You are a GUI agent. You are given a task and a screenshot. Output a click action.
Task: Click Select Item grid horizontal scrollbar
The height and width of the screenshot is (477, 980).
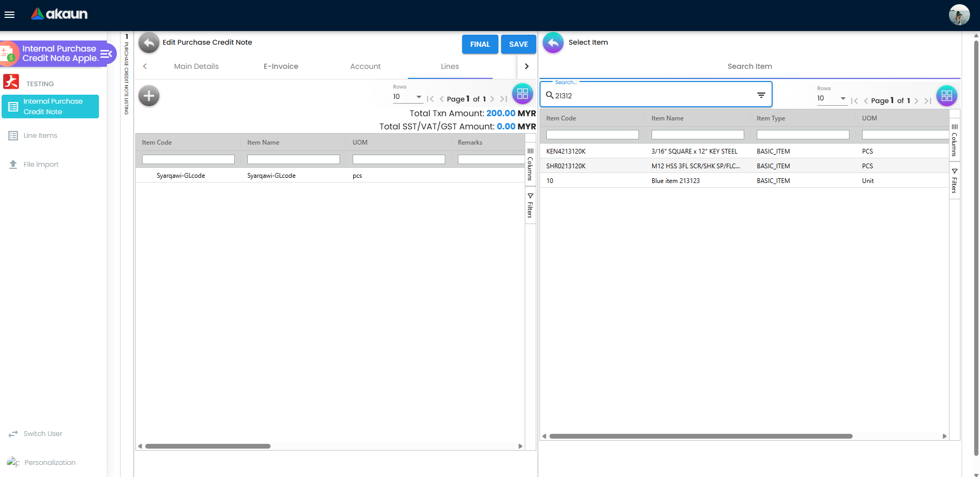tap(701, 437)
